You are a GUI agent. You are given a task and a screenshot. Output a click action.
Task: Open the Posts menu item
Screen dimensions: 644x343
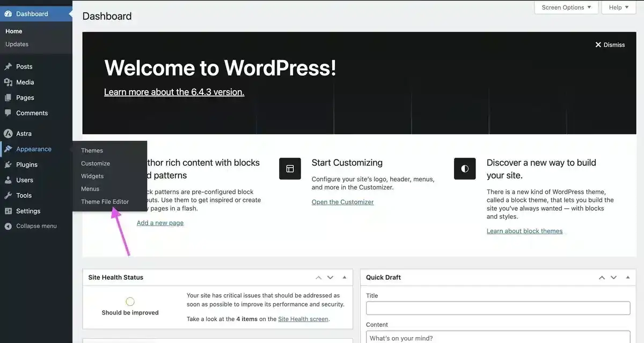[24, 67]
